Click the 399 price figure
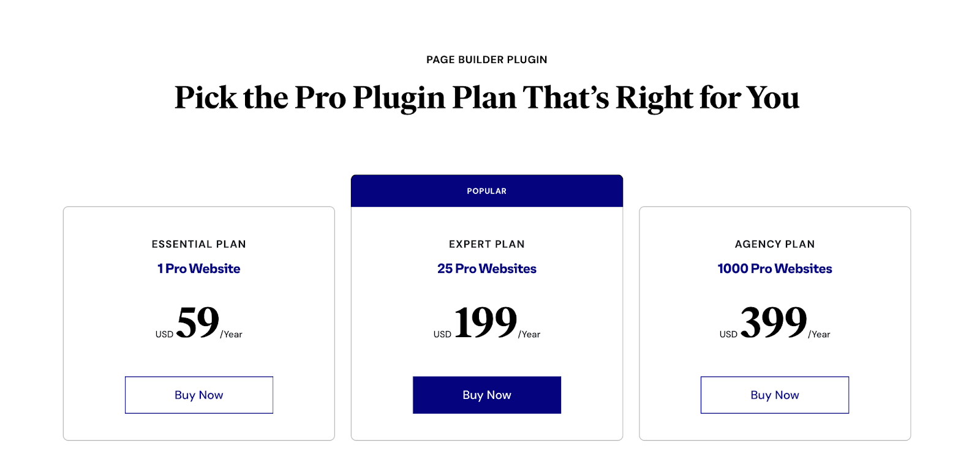This screenshot has width=980, height=451. click(774, 322)
